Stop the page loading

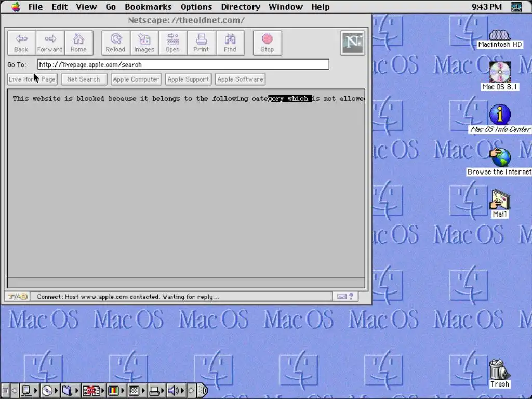[267, 43]
